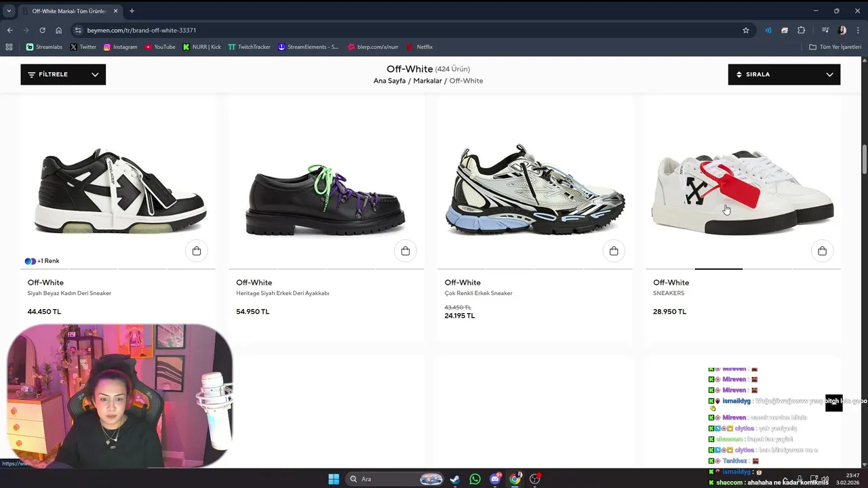Click the taskbar search box Ara
Screen dimensions: 868x488
395,479
